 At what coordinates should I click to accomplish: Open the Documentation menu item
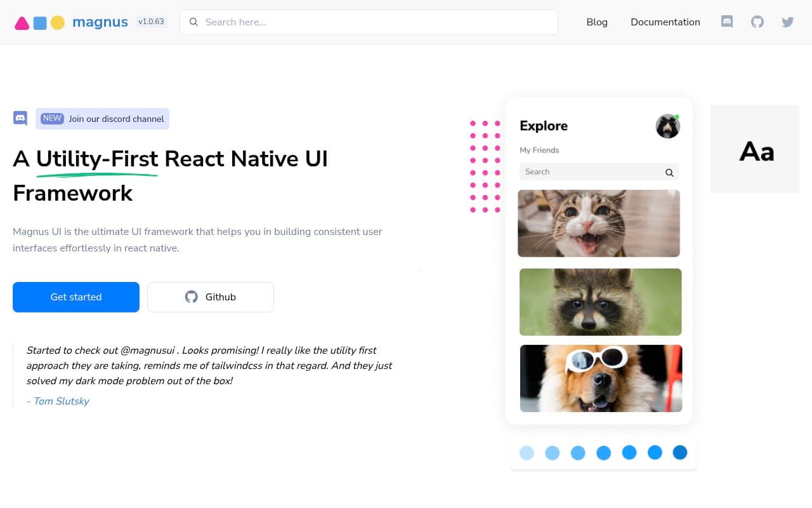[665, 22]
